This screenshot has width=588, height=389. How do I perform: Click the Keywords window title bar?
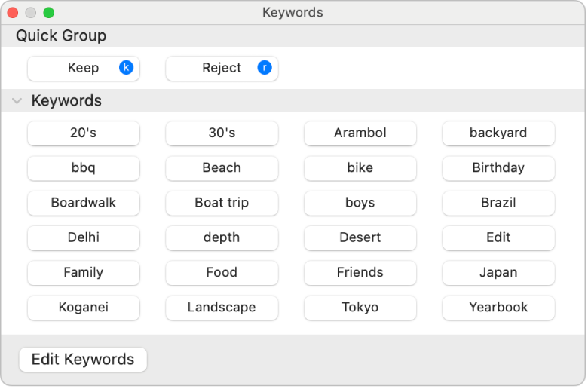(x=292, y=13)
